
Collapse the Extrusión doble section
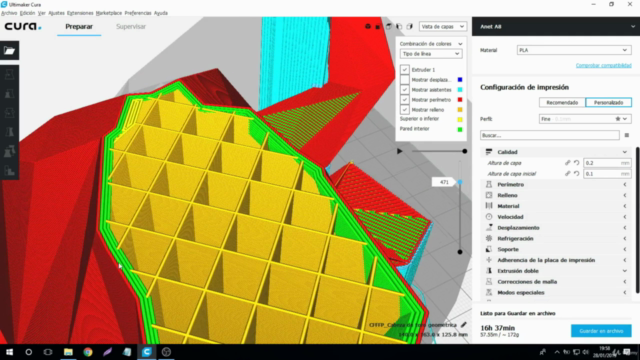(556, 271)
